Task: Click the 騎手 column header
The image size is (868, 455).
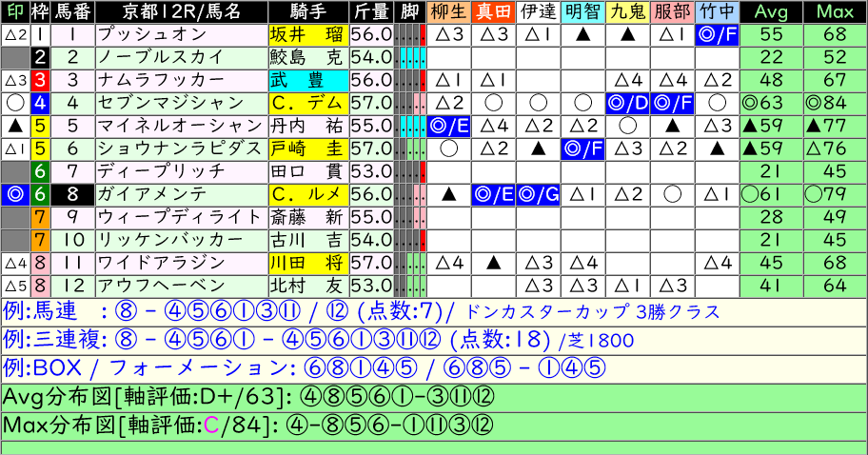Action: [x=308, y=11]
